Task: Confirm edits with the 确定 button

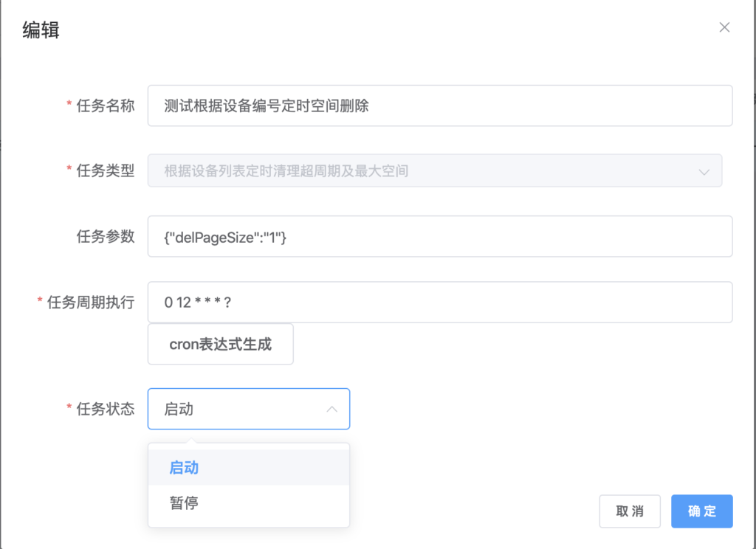Action: (x=701, y=511)
